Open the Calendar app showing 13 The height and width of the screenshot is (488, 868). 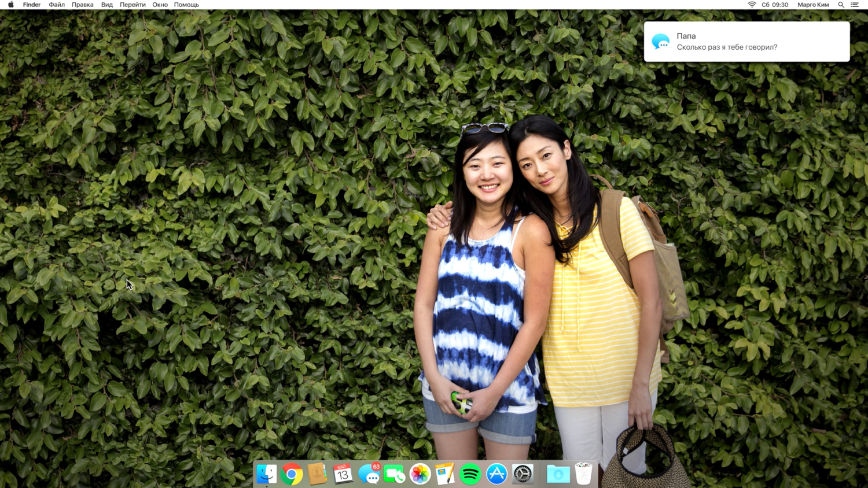(x=343, y=474)
